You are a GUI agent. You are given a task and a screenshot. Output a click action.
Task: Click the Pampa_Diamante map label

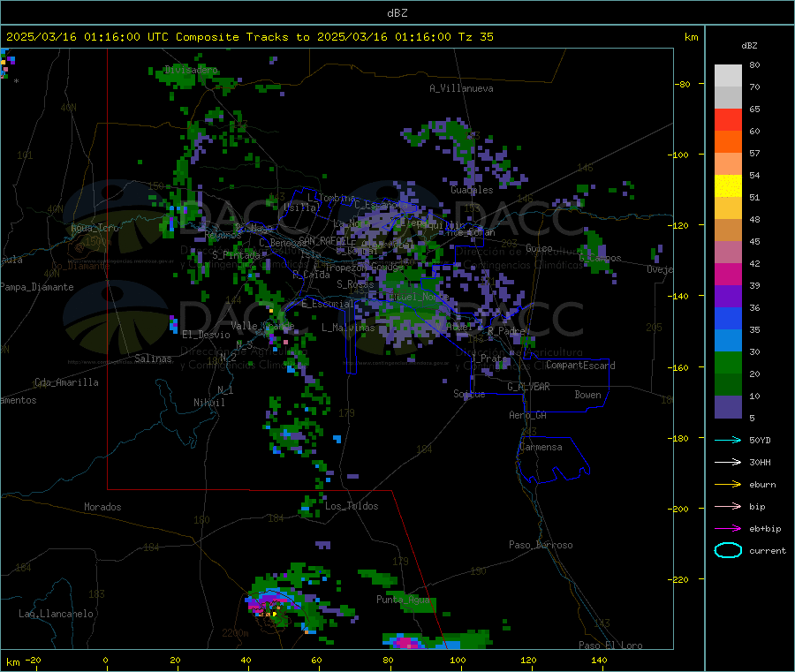37,287
